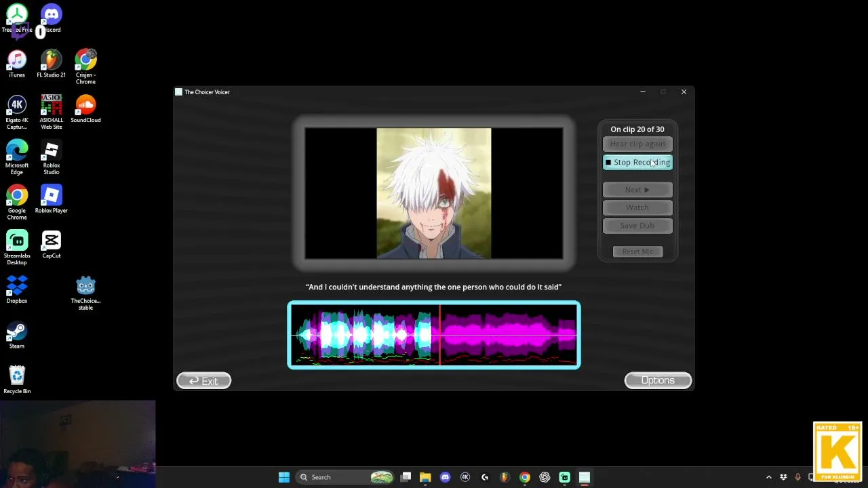
Task: Open the Crisjen - Chrome desktop shortcut
Action: point(85,66)
